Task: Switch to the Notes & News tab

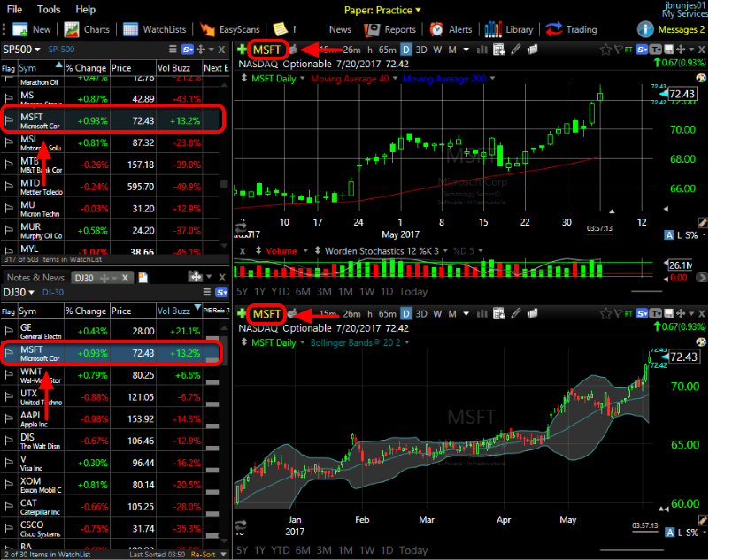Action: click(x=35, y=278)
